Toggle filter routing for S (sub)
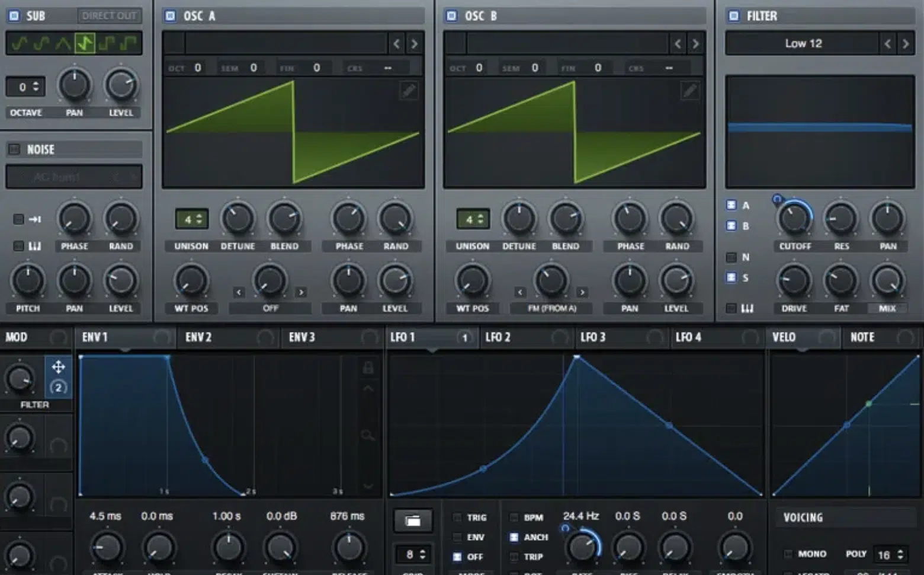Screen dimensions: 924x575 (x=731, y=277)
